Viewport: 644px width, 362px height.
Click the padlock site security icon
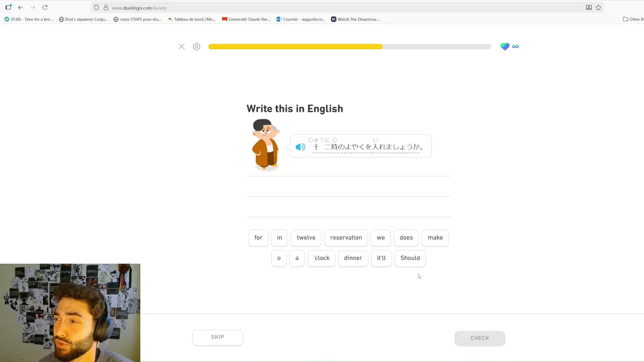click(x=106, y=8)
